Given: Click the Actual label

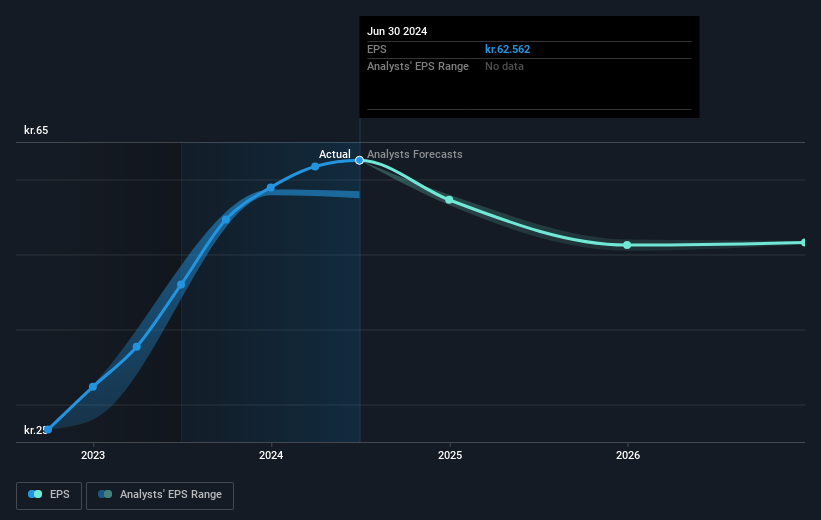Looking at the screenshot, I should coord(335,154).
